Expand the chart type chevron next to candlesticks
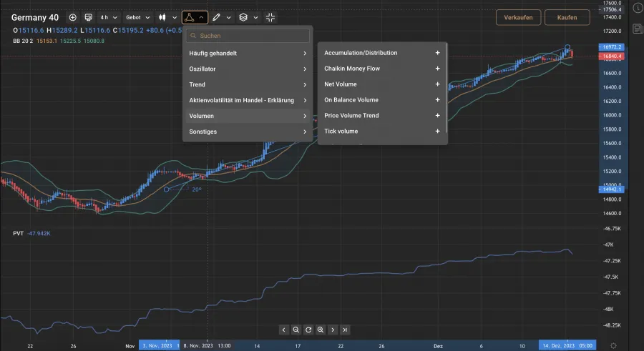Screen dimensions: 644x351 [175, 17]
